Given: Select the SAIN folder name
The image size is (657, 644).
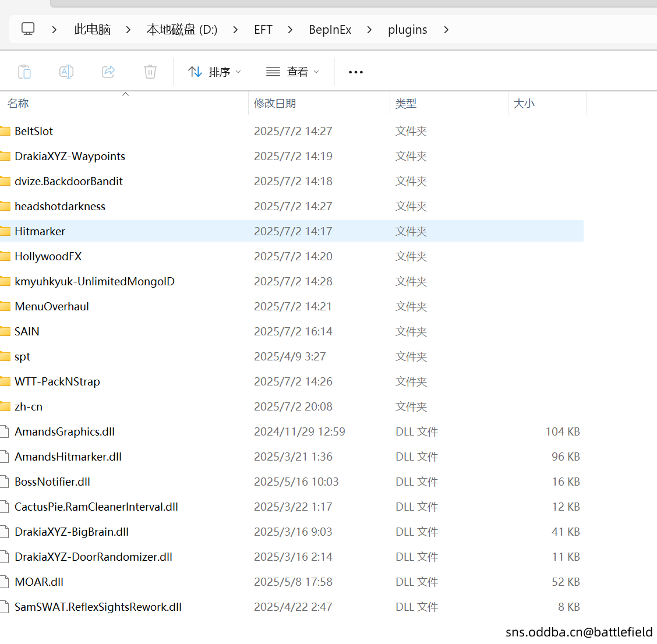Looking at the screenshot, I should coord(27,331).
